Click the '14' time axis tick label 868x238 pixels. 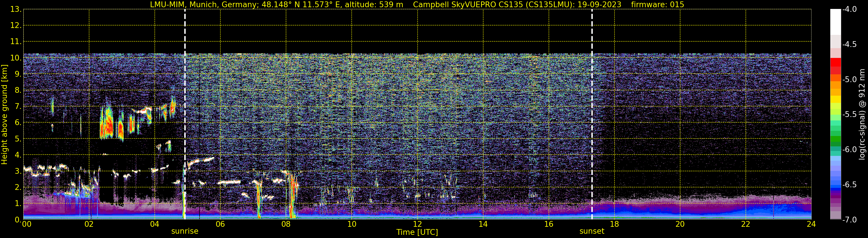pyautogui.click(x=483, y=224)
